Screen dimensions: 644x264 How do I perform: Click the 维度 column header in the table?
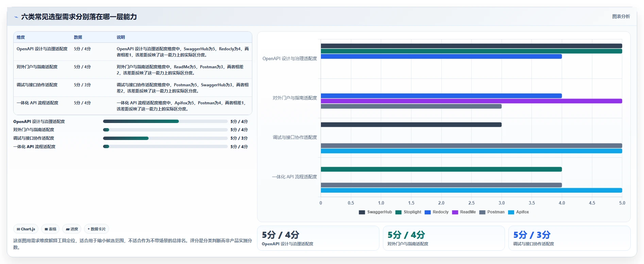pos(21,37)
